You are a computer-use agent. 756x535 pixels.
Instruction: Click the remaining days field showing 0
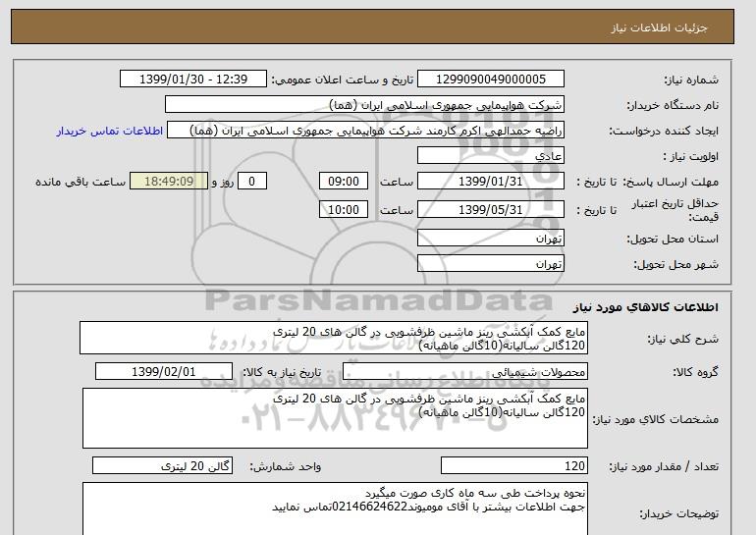pyautogui.click(x=251, y=182)
